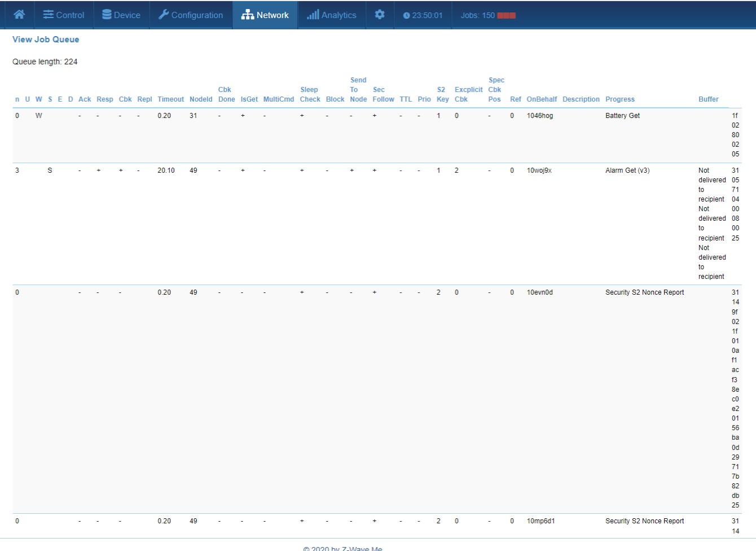Click the Queue length: 224 text
This screenshot has height=551, width=756.
click(x=45, y=62)
